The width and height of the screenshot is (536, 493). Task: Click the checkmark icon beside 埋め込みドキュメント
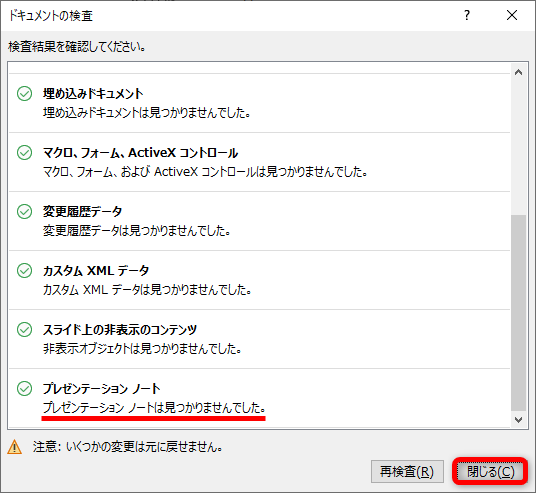pyautogui.click(x=25, y=93)
